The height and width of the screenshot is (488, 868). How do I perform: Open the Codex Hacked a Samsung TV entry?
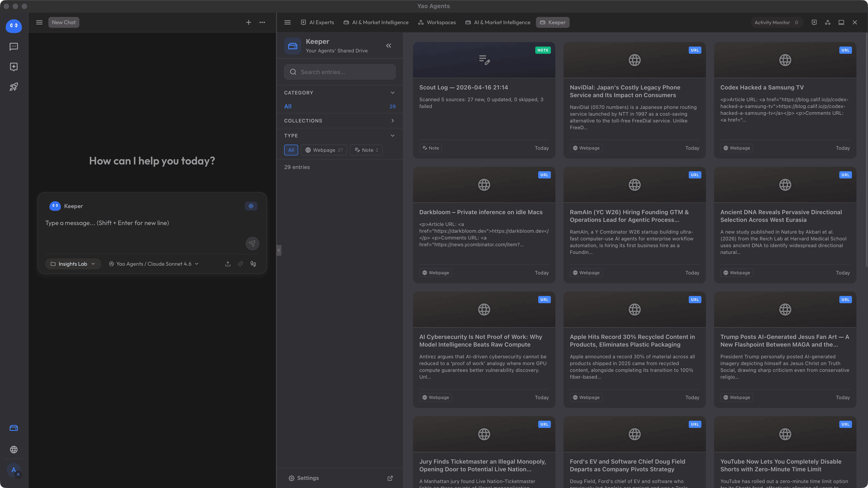pyautogui.click(x=785, y=100)
